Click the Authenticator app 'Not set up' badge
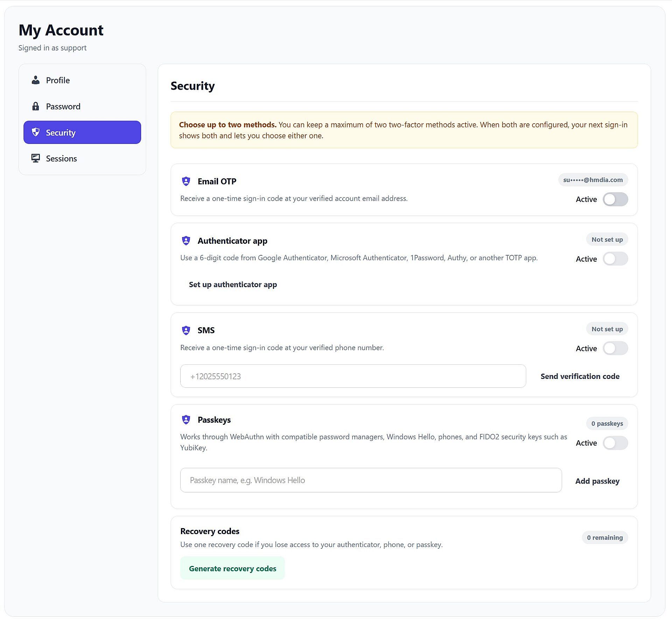Image resolution: width=672 pixels, height=623 pixels. coord(607,240)
